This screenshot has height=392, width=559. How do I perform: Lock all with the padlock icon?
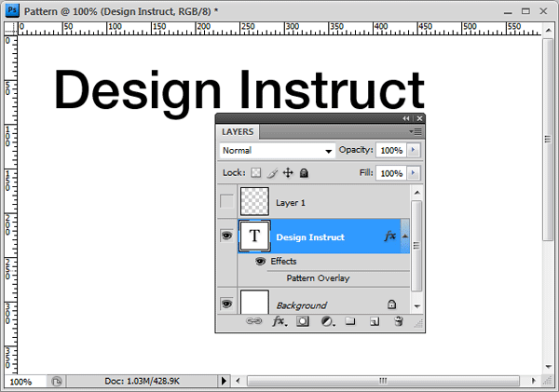(304, 173)
